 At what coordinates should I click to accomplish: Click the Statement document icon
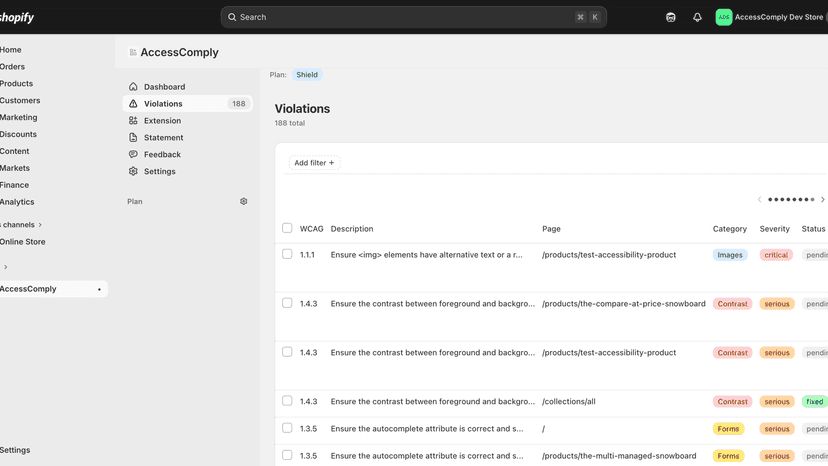click(133, 137)
